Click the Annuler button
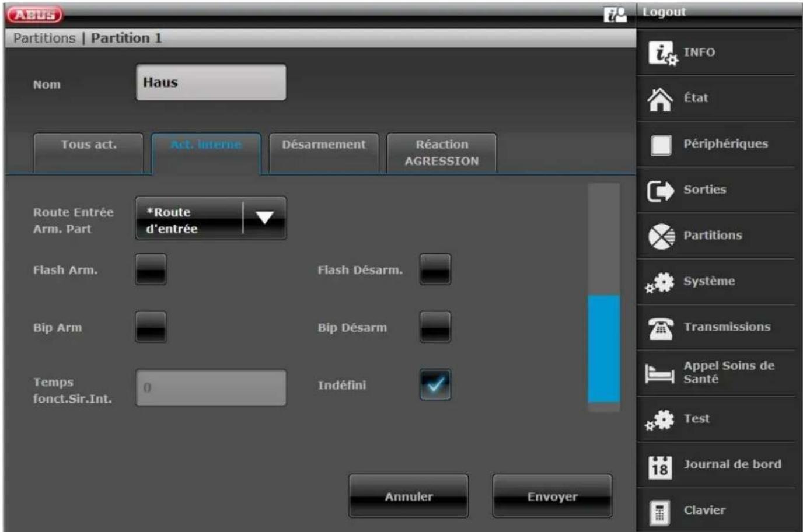This screenshot has height=532, width=803. pyautogui.click(x=409, y=496)
